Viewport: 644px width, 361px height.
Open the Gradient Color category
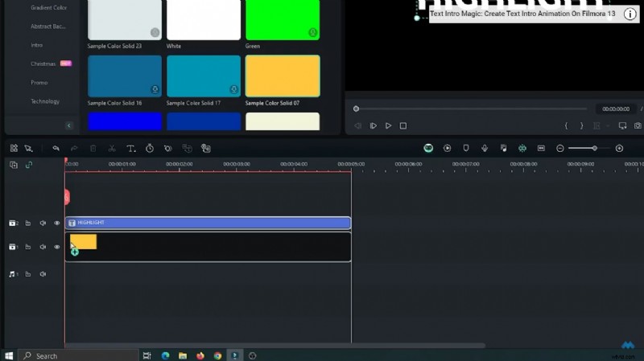coord(48,7)
